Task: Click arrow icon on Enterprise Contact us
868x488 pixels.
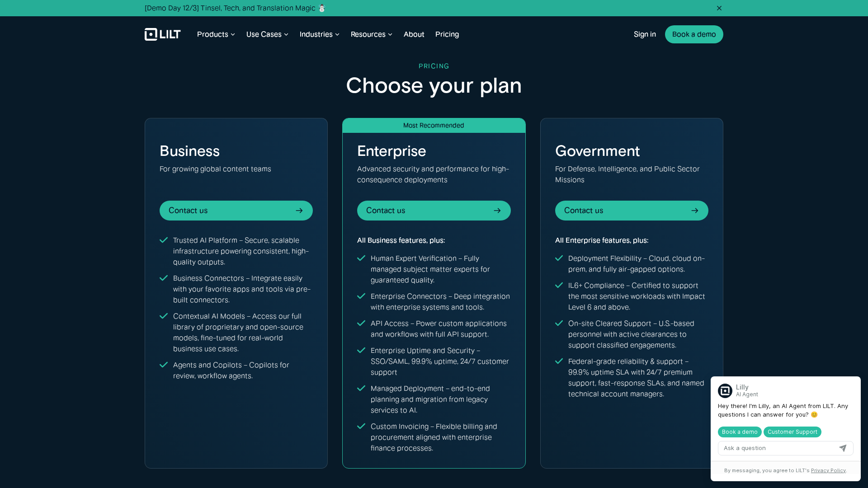Action: coord(497,211)
